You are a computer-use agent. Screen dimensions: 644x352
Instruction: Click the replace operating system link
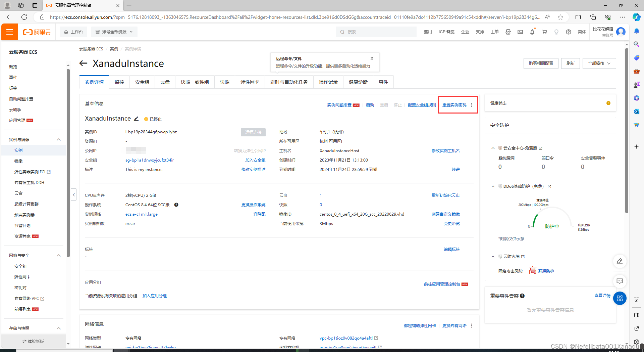point(253,205)
